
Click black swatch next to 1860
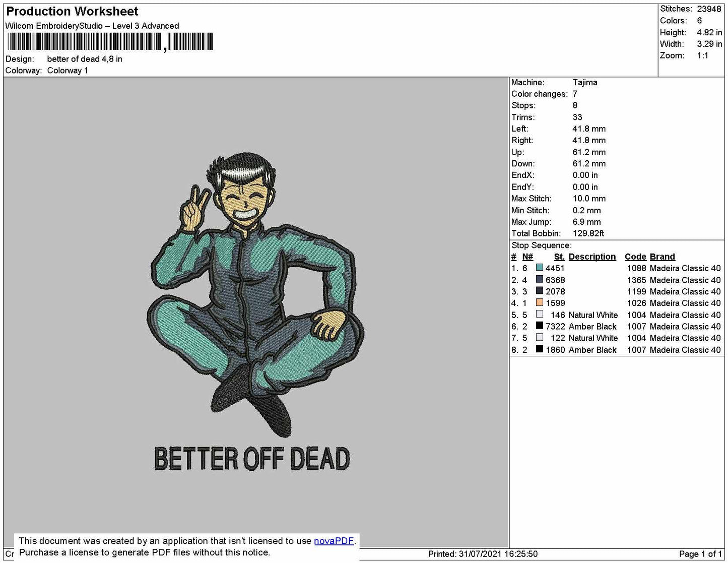click(x=540, y=349)
